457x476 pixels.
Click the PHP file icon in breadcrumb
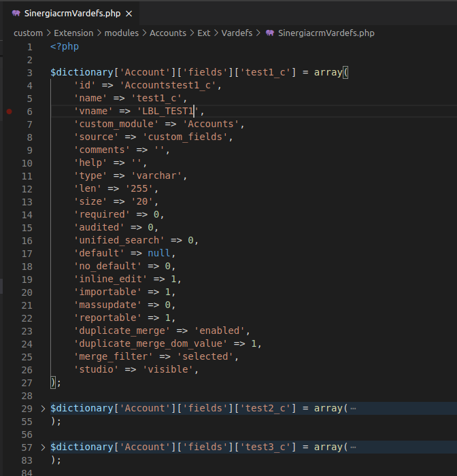click(x=270, y=33)
